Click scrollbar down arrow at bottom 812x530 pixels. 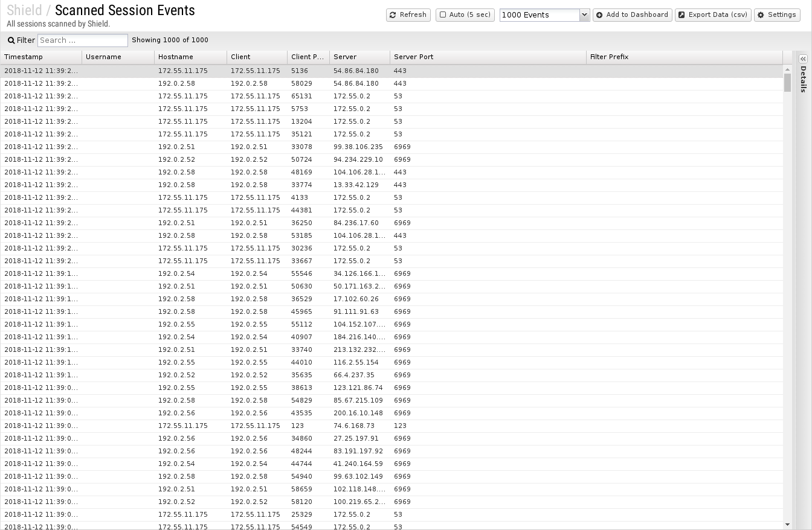pos(787,525)
